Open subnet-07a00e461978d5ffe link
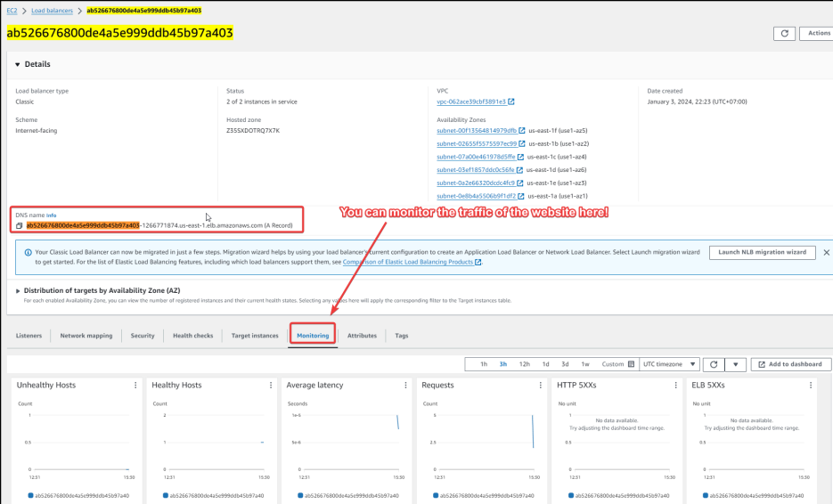Image resolution: width=833 pixels, height=504 pixels. tap(476, 158)
